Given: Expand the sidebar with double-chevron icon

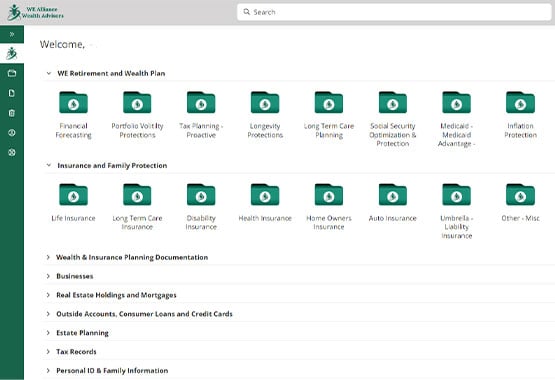Looking at the screenshot, I should click(12, 34).
